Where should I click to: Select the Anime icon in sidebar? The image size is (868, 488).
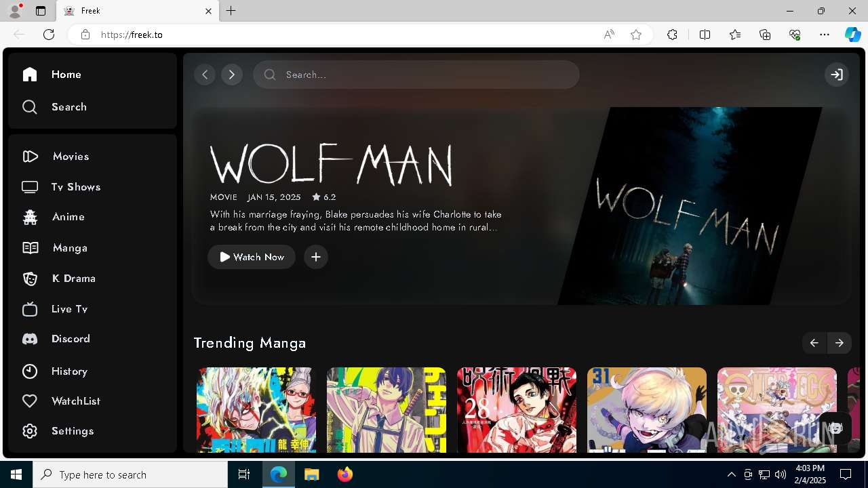(x=30, y=217)
